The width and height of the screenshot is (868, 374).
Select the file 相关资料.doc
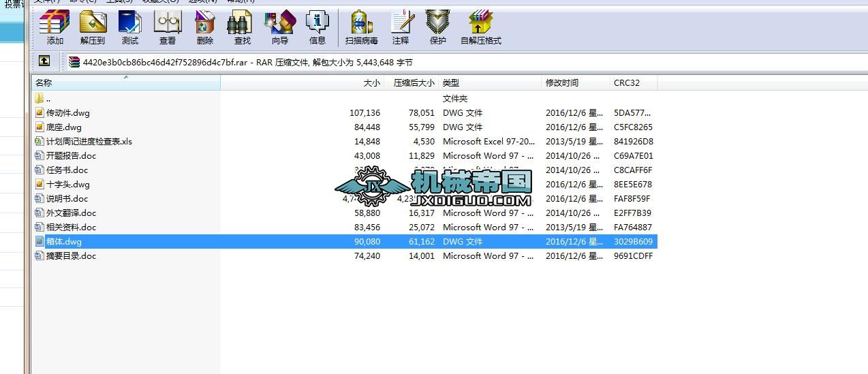click(x=71, y=228)
